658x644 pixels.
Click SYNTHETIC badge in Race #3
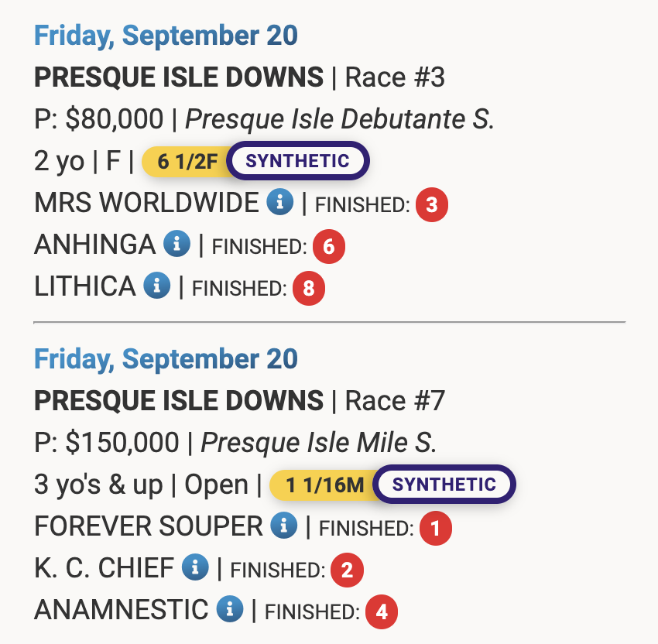pyautogui.click(x=298, y=162)
